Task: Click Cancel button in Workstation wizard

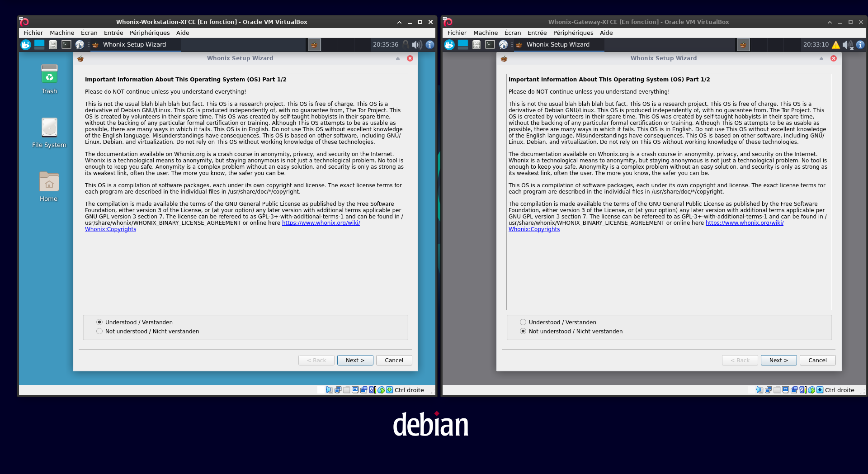Action: coord(394,360)
